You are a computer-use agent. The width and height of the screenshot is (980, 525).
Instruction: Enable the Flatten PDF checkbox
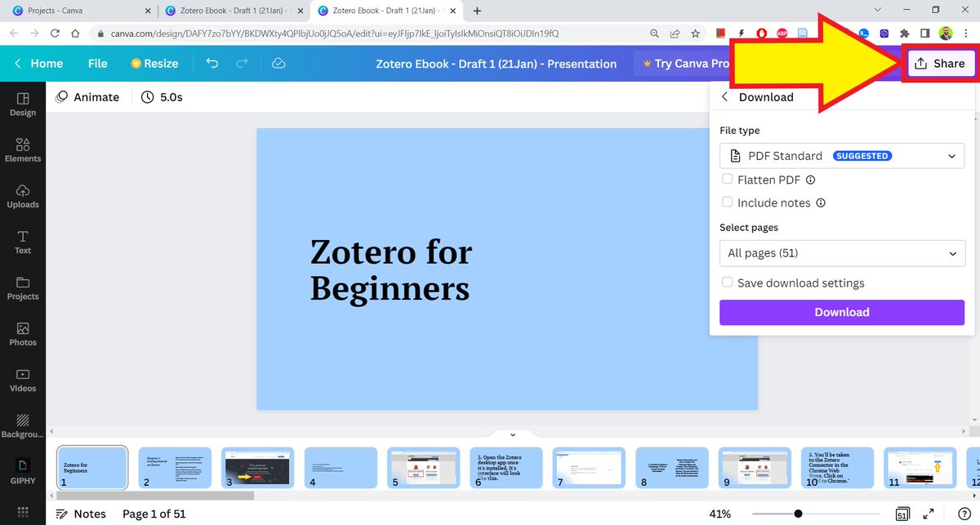coord(727,180)
